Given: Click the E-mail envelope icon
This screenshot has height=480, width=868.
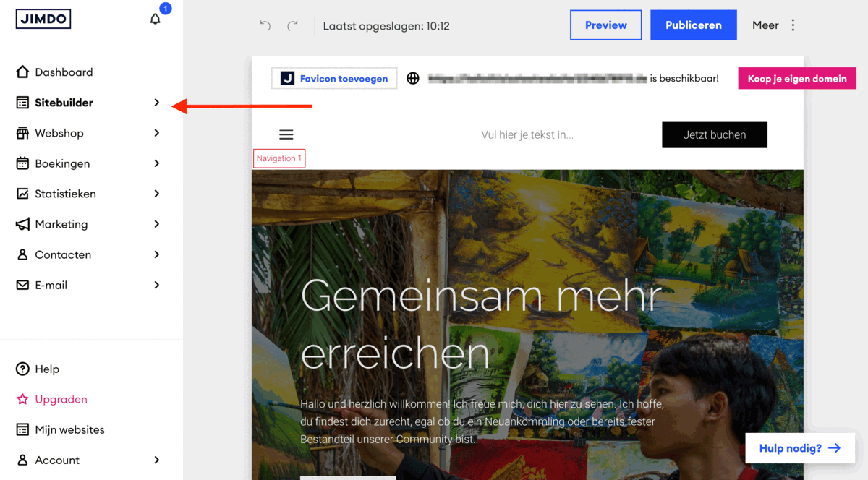Looking at the screenshot, I should click(22, 285).
